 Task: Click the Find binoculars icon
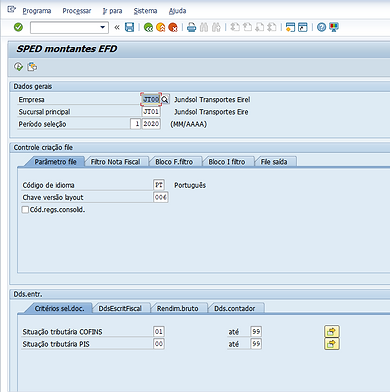(204, 27)
